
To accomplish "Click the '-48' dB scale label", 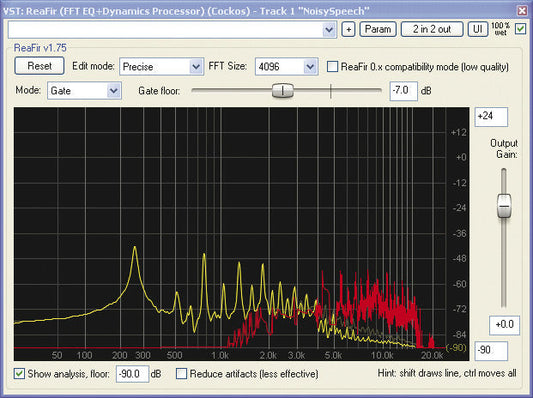I will tap(460, 259).
